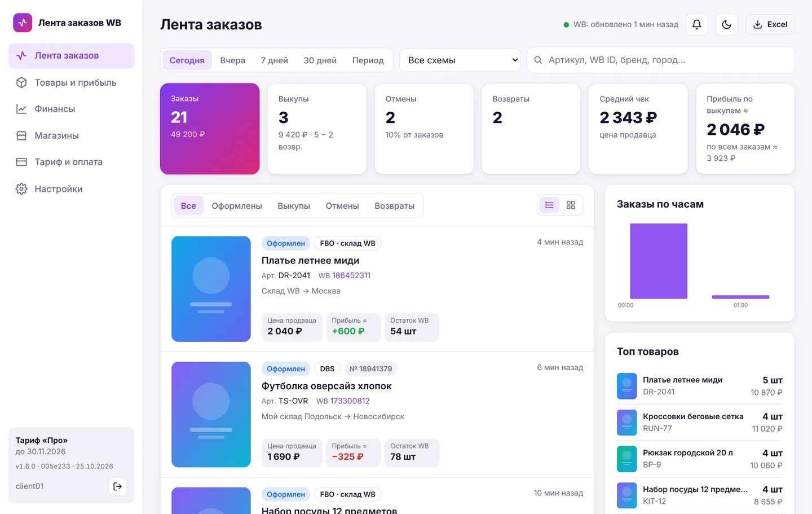Open the Финансы section

pyautogui.click(x=71, y=109)
